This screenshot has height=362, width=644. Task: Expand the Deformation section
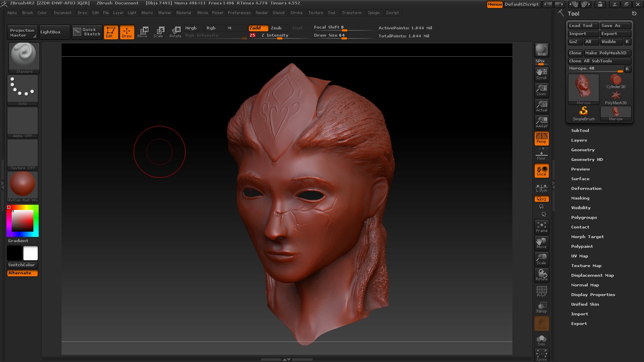click(586, 188)
